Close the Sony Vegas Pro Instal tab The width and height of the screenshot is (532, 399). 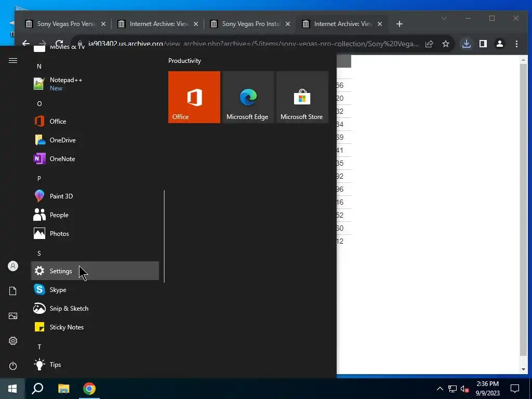pyautogui.click(x=288, y=24)
